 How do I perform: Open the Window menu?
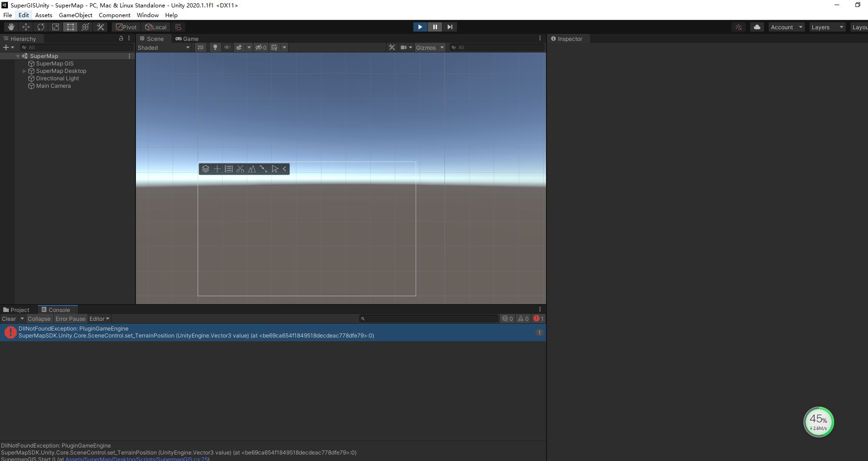point(148,15)
